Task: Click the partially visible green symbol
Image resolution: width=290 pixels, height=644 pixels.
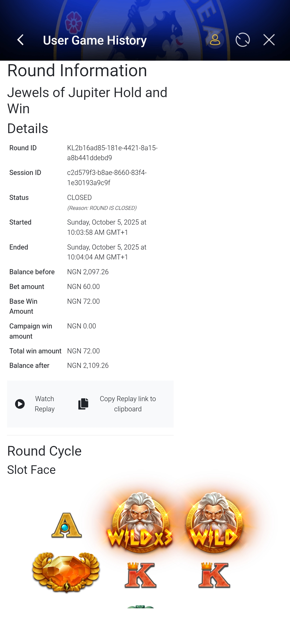Action: pos(140,606)
